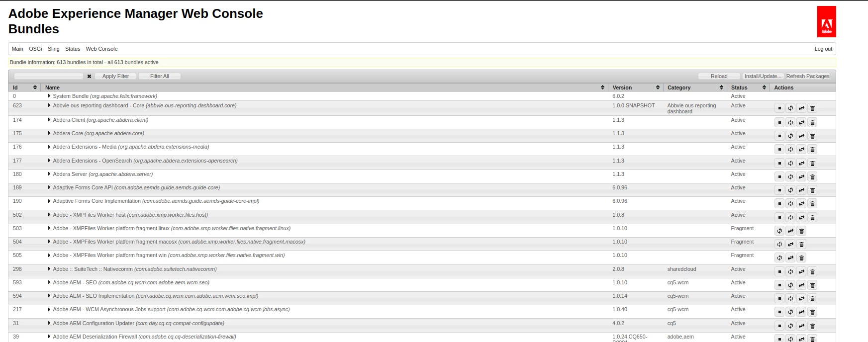Click Apply Filter button

point(115,76)
